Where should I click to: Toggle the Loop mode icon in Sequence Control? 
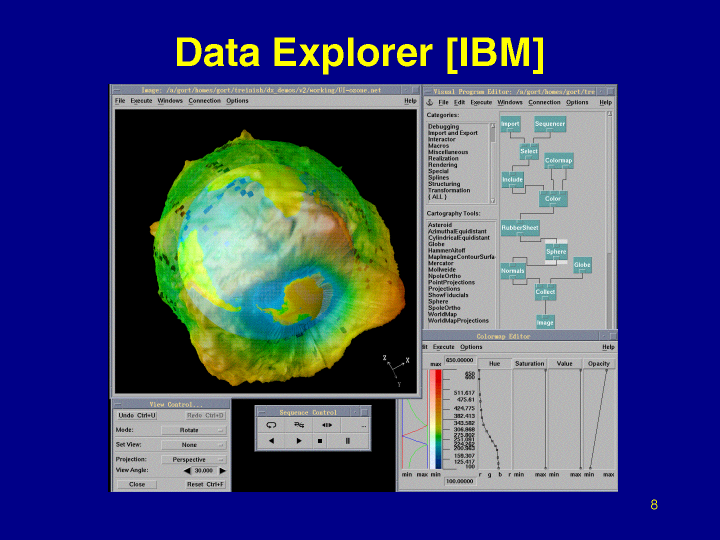pyautogui.click(x=270, y=425)
